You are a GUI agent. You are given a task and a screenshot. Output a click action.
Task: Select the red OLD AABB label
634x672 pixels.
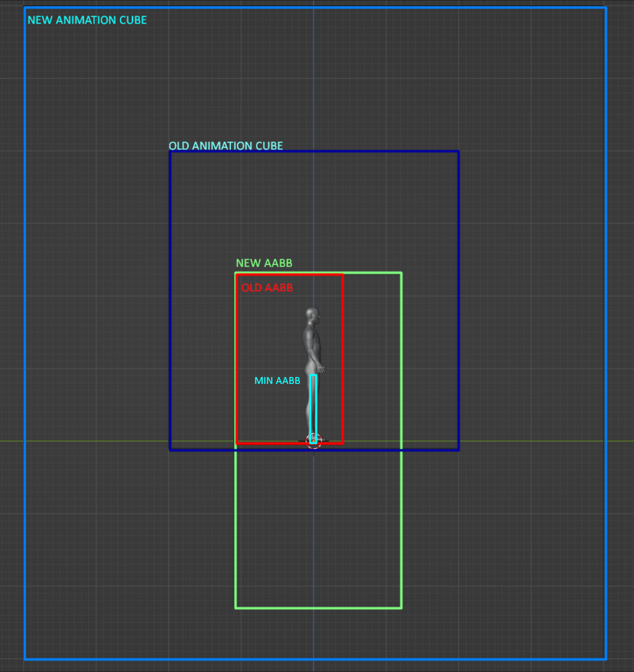(267, 288)
